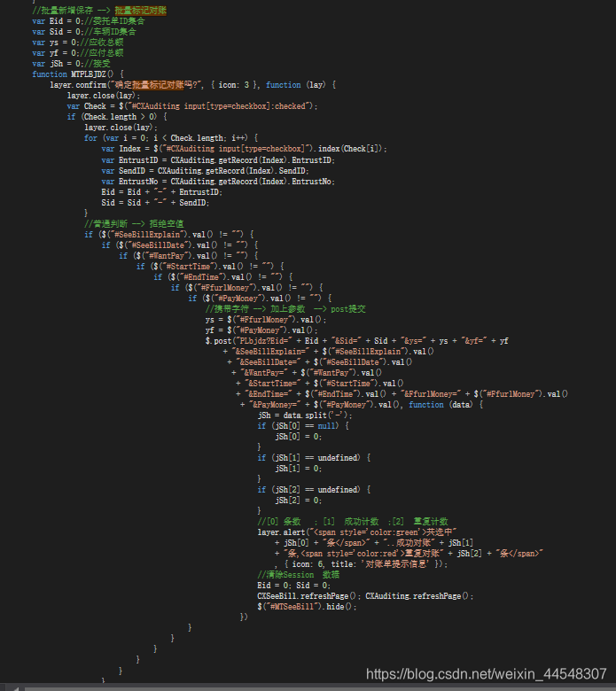Click the 'if ($("#FfurlMoney").val() != "")' line
This screenshot has width=616, height=691.
[247, 287]
